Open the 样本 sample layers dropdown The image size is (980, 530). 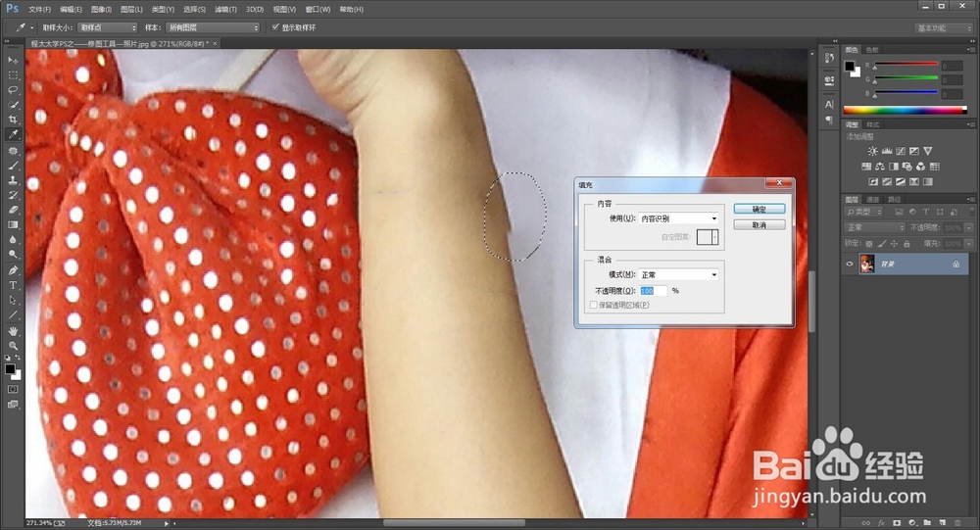[x=213, y=27]
